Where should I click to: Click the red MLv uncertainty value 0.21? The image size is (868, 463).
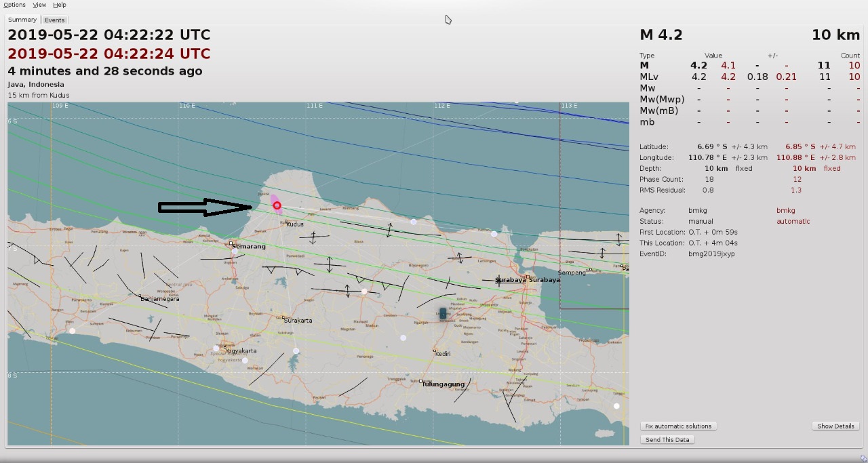pos(787,77)
